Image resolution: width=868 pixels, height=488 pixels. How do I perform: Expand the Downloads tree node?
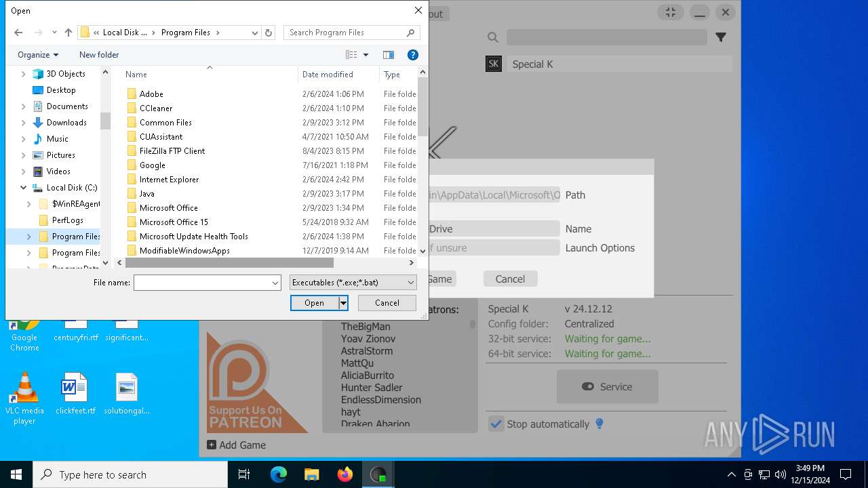point(24,123)
